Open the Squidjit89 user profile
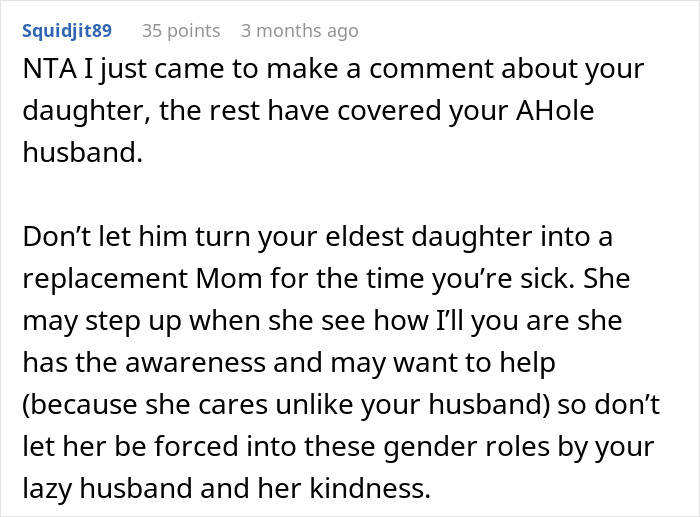This screenshot has height=517, width=700. [x=67, y=31]
